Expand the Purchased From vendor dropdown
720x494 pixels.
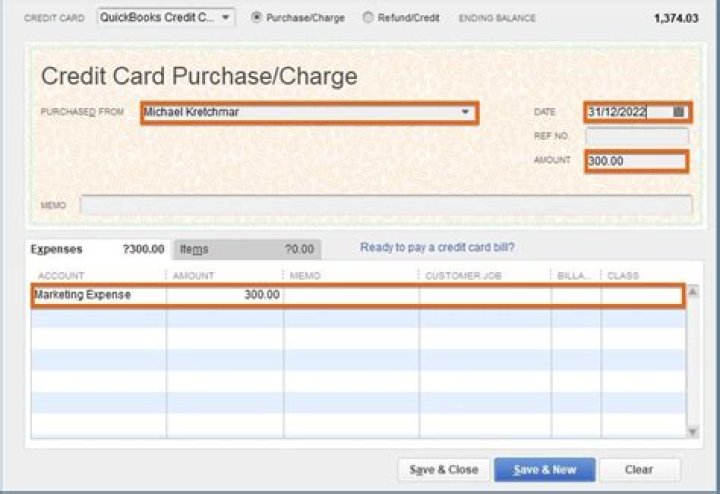(465, 112)
